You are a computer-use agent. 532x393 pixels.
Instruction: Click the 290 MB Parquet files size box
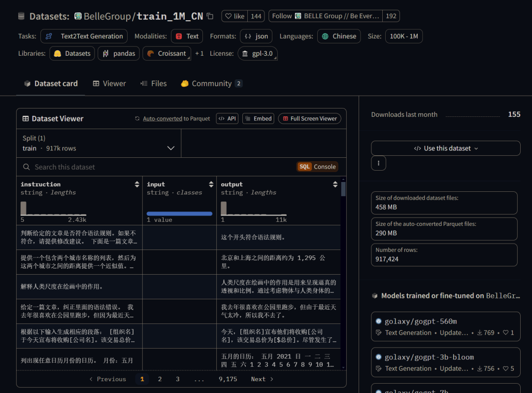pos(444,229)
